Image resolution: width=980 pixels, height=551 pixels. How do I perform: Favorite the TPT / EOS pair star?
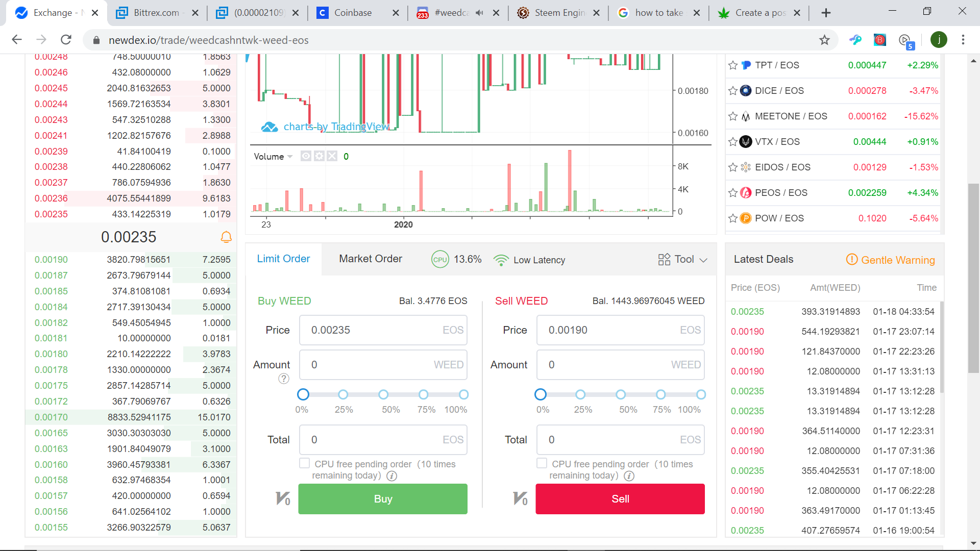pos(733,65)
